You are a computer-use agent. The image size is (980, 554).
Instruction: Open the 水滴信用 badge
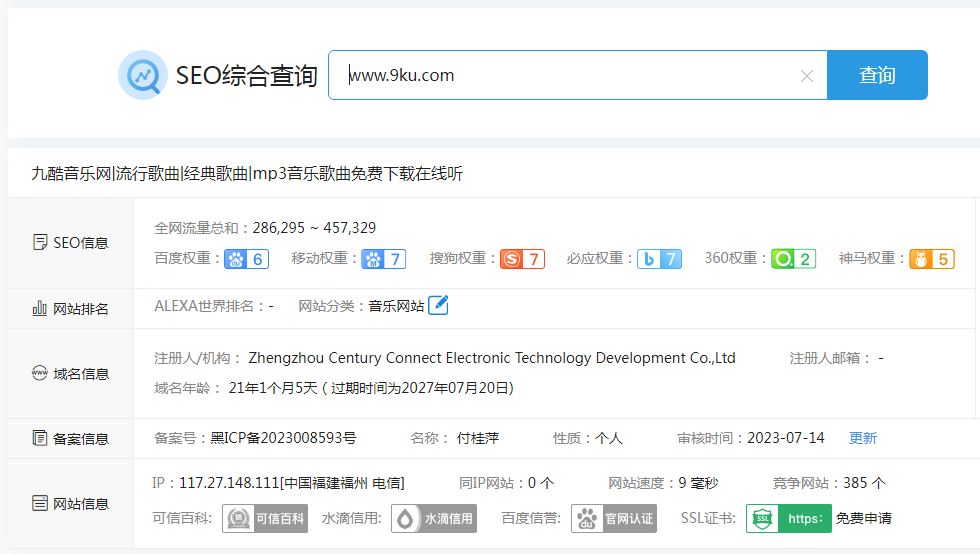tap(434, 518)
